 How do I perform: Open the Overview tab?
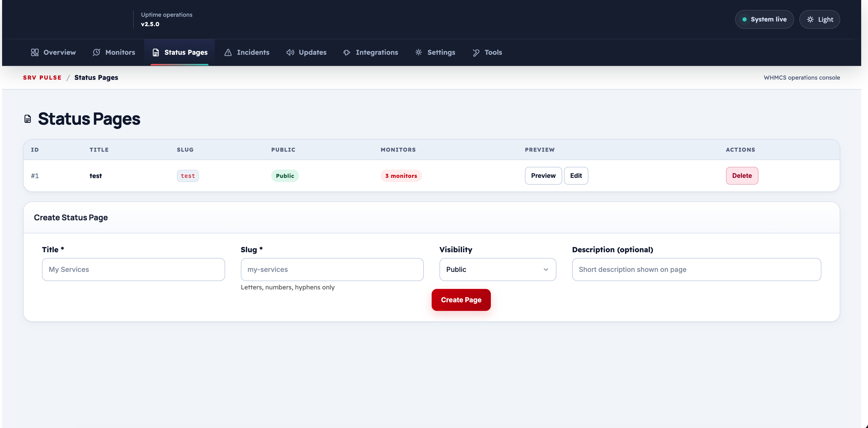[x=53, y=52]
